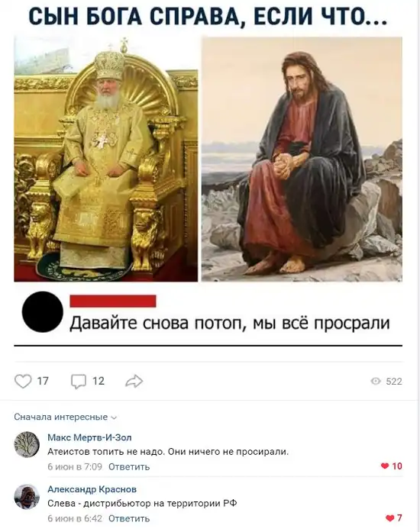Open the left image of the patriarch
420x532 pixels.
pyautogui.click(x=106, y=160)
